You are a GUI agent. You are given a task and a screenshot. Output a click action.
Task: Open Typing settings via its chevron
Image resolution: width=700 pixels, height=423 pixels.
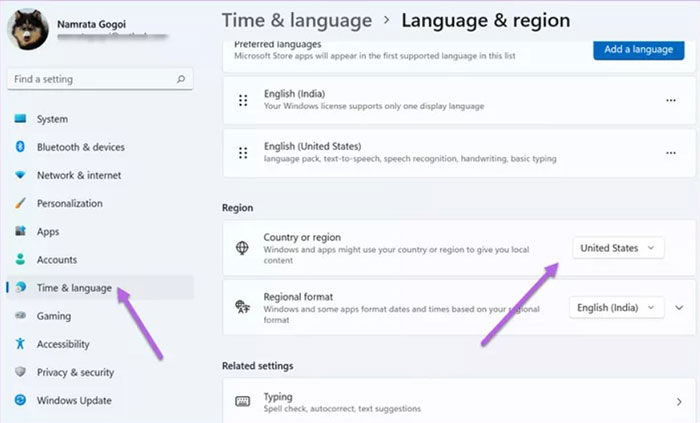[x=679, y=402]
